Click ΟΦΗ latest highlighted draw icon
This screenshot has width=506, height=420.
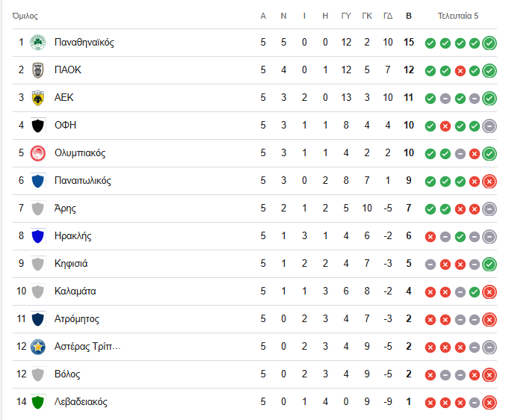point(490,126)
